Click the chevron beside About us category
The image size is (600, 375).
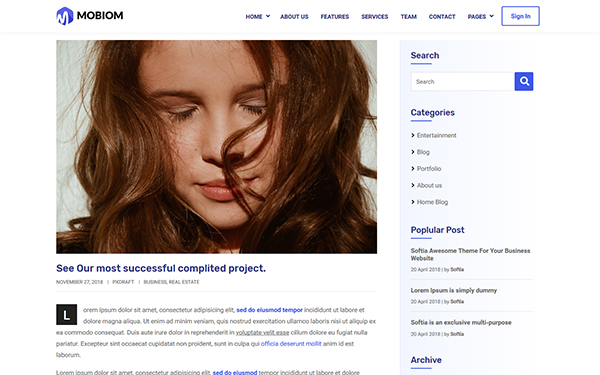(x=413, y=185)
